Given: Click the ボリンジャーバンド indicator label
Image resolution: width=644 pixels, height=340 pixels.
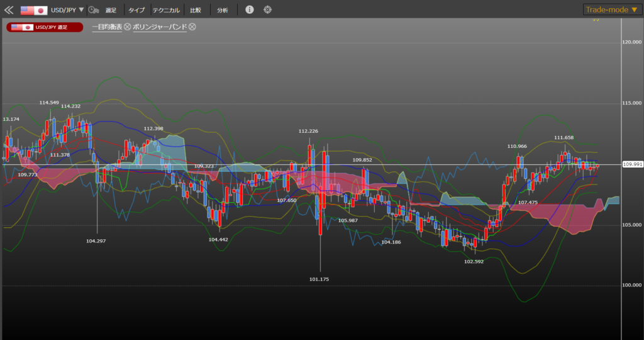Looking at the screenshot, I should (x=160, y=26).
